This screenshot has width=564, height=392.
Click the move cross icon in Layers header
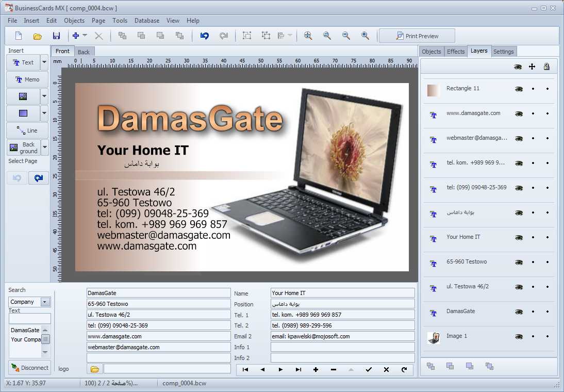point(532,67)
